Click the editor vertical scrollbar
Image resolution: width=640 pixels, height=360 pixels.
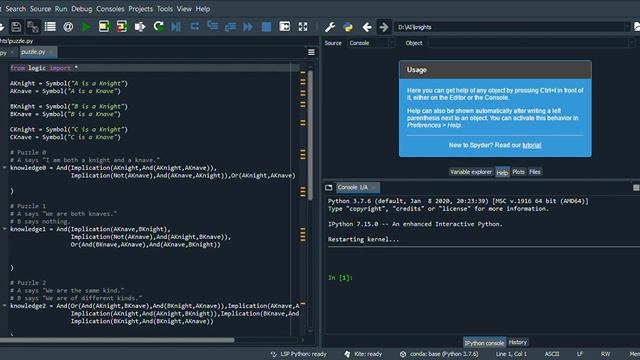pos(310,135)
